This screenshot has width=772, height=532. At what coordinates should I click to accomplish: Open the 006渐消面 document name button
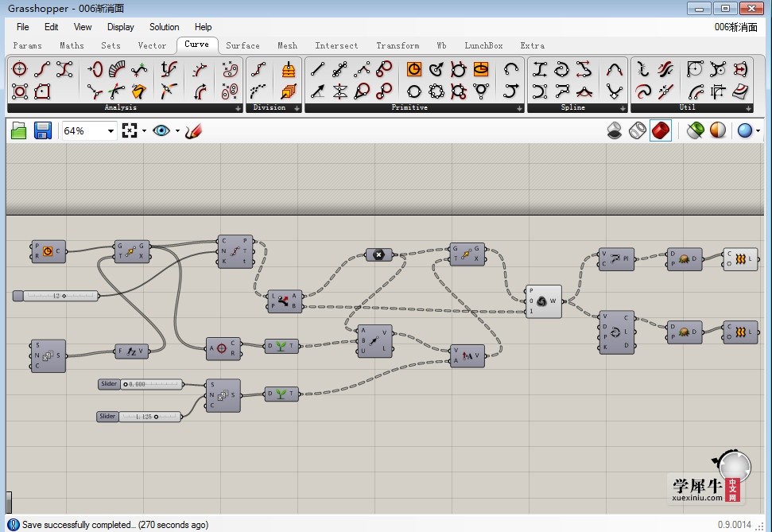(736, 27)
